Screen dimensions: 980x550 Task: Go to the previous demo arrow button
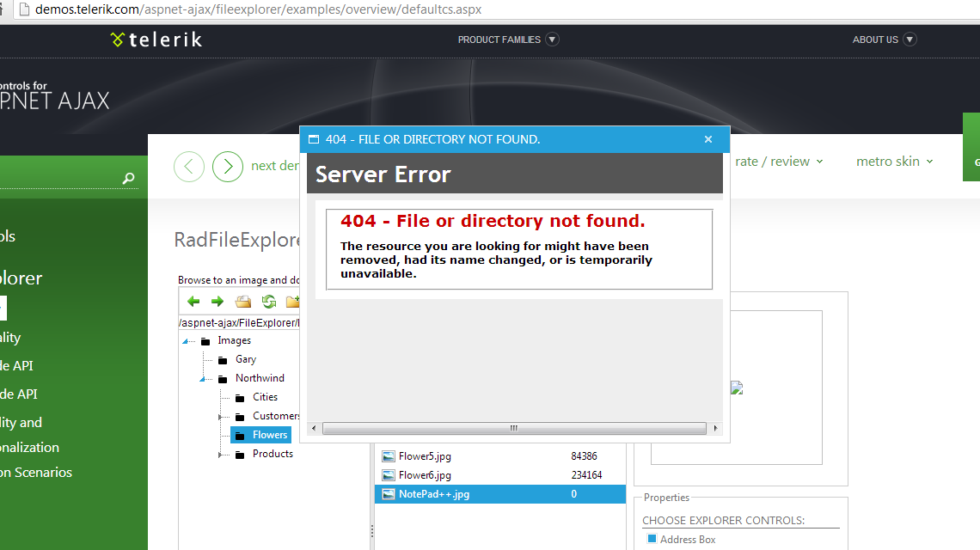click(189, 167)
